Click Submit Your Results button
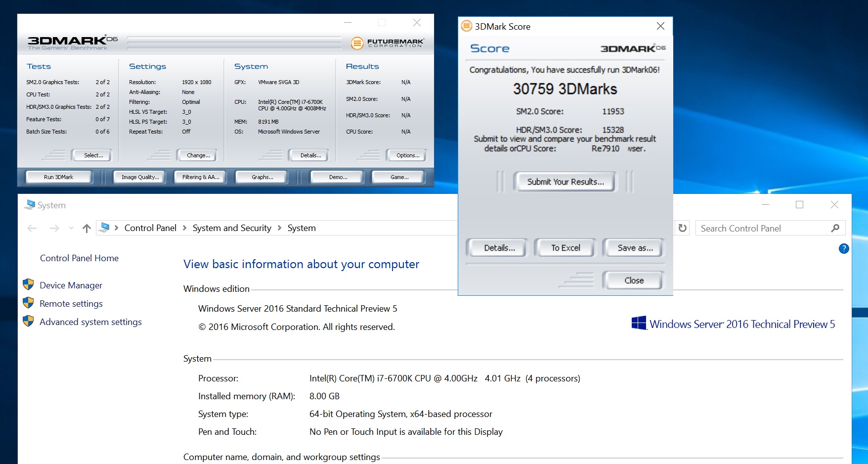This screenshot has width=868, height=464. (x=565, y=182)
